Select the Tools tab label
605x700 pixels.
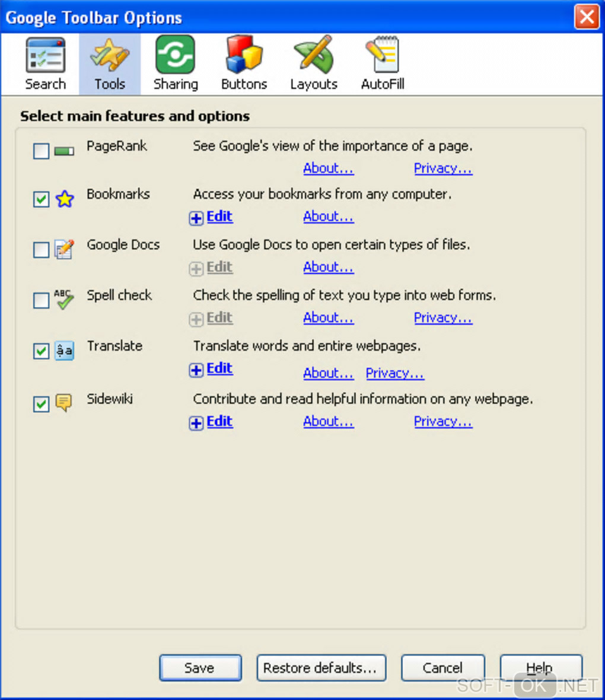(x=109, y=84)
